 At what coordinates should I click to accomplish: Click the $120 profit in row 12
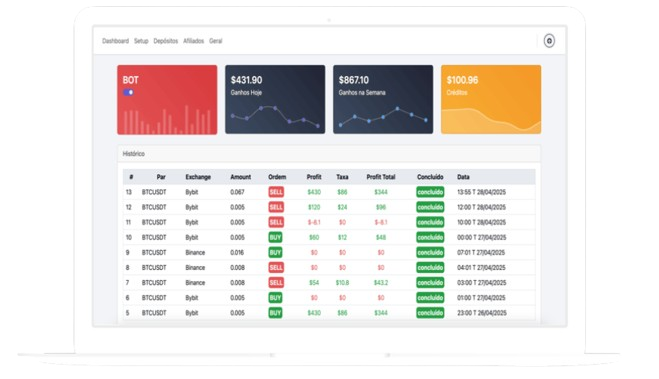click(x=314, y=207)
